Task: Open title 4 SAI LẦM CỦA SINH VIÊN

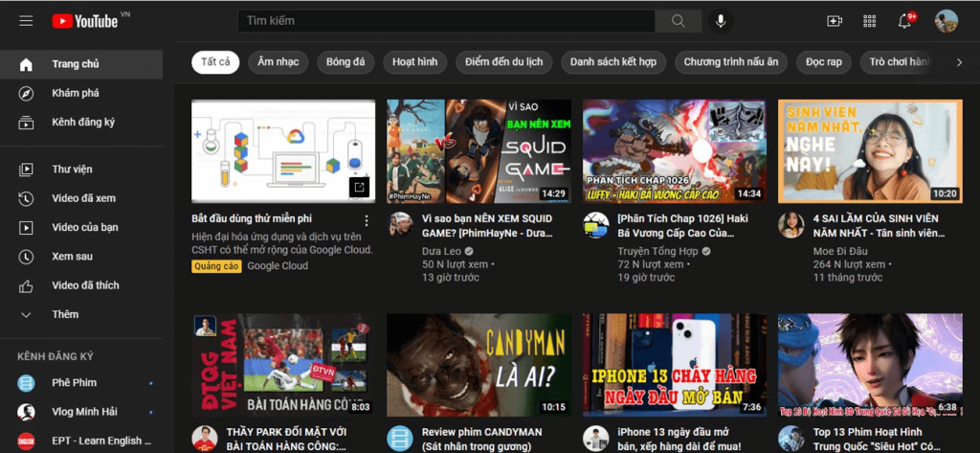Action: click(x=879, y=226)
